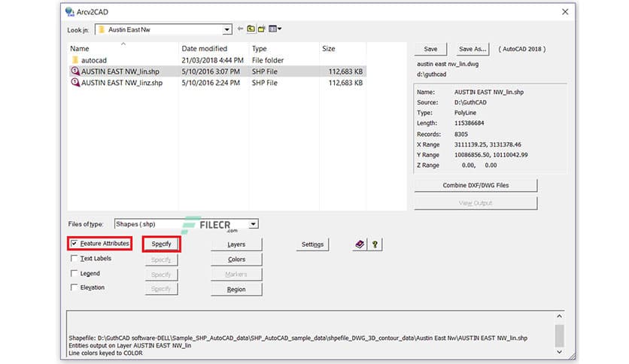Click Specify next to Legend
Screen dimensions: 629x364
[x=161, y=275]
